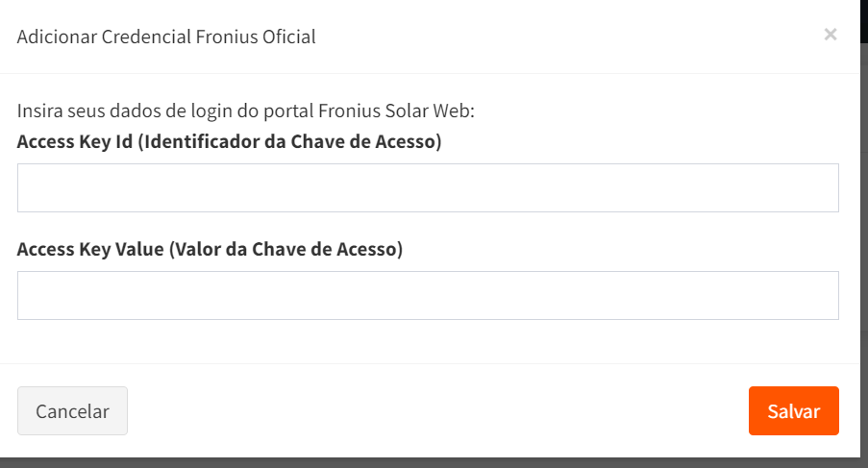Place cursor in the first key field
The height and width of the screenshot is (468, 868).
click(428, 187)
